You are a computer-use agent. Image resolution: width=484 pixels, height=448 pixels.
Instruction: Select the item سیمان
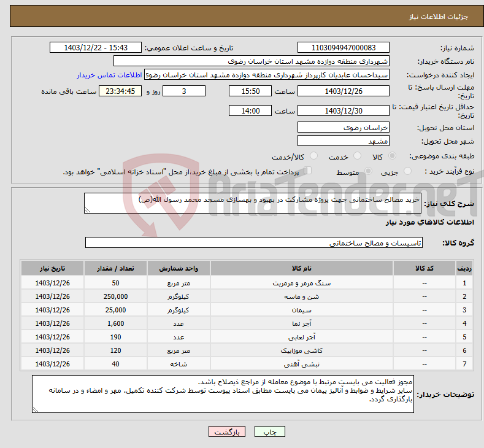coord(302,311)
